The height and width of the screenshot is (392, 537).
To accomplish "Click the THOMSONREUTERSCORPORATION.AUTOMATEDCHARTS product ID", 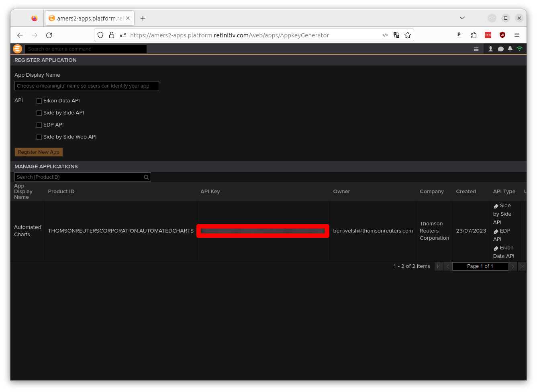I will click(x=121, y=231).
